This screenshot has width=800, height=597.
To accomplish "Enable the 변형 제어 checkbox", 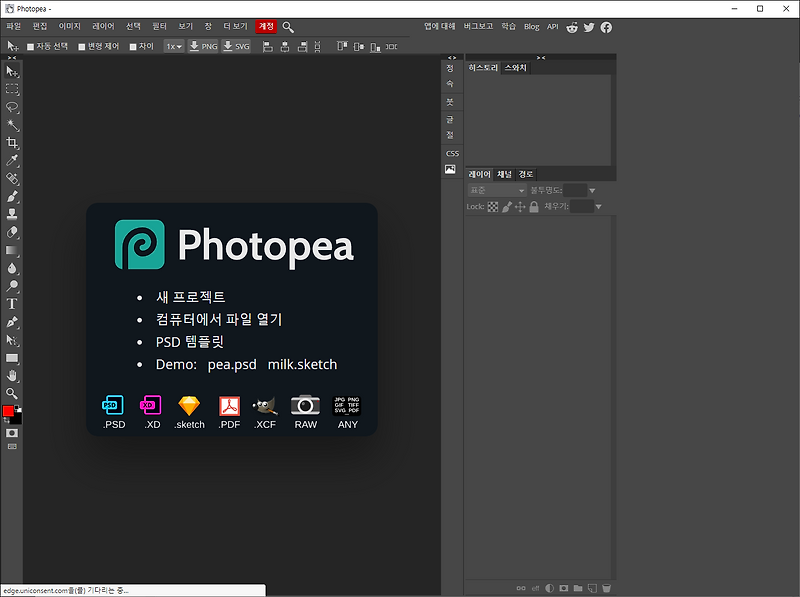I will point(82,47).
